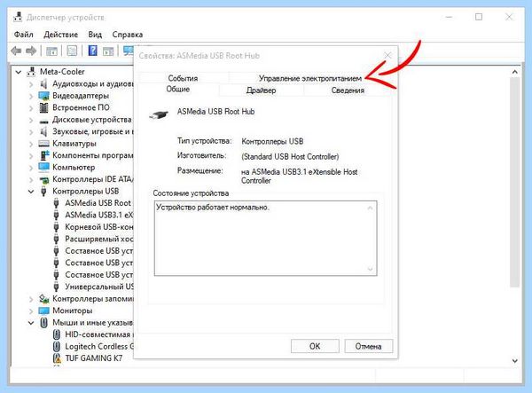The image size is (532, 393).
Task: Click the status box scroll down arrow
Action: [x=370, y=269]
